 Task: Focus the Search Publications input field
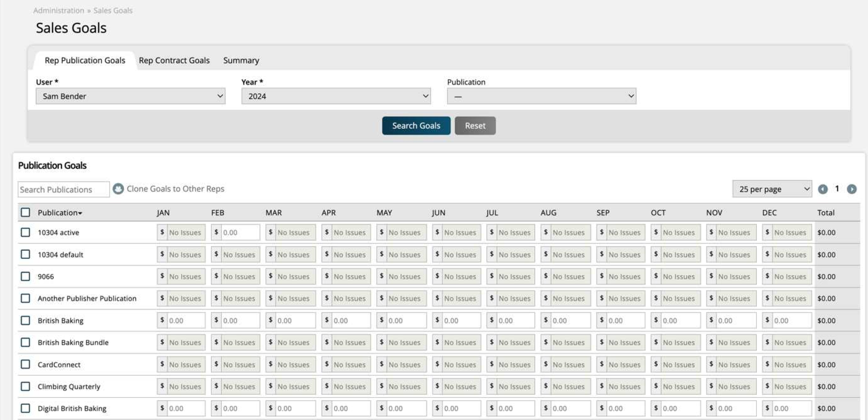click(x=64, y=189)
